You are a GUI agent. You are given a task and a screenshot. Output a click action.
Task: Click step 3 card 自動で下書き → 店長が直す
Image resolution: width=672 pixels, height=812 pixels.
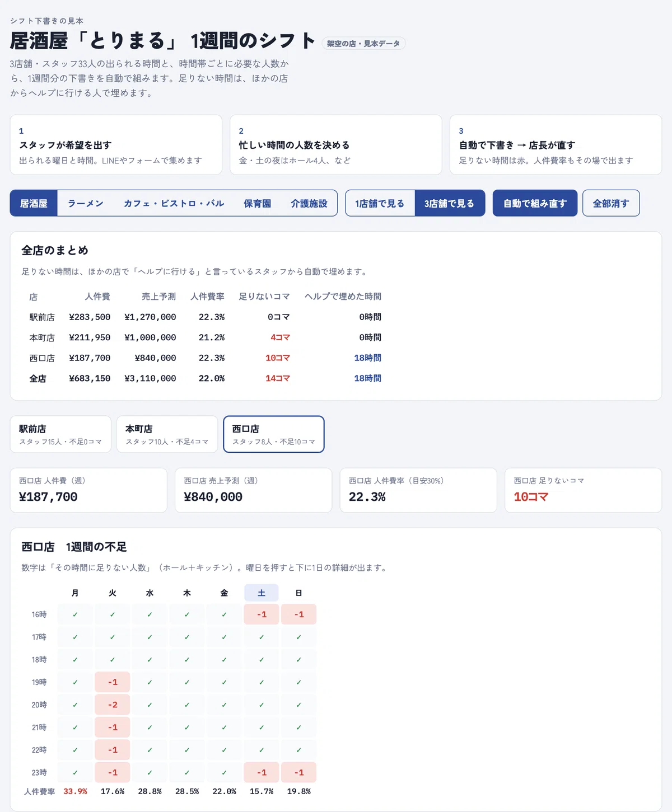pos(556,145)
